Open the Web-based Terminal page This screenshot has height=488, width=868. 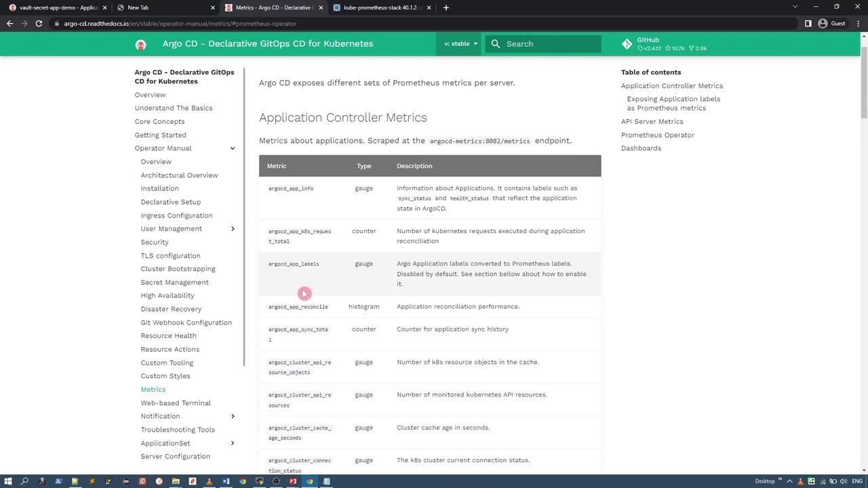[176, 403]
